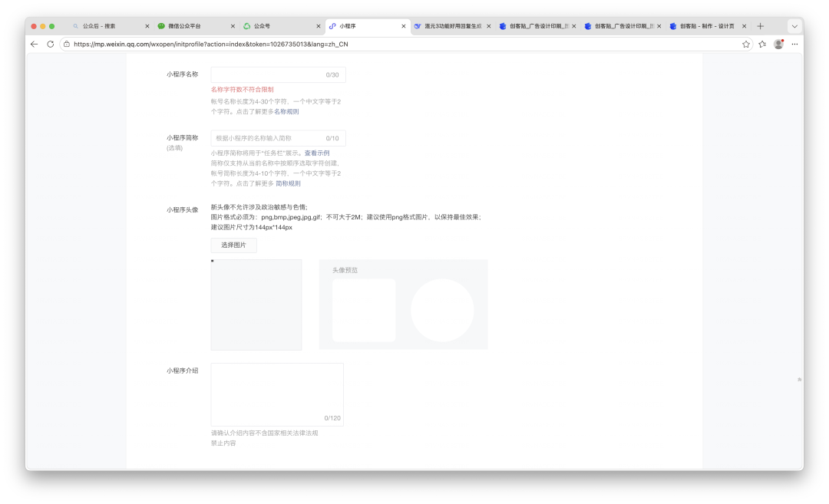Close the 混元3 tab
The height and width of the screenshot is (504, 829).
(488, 26)
